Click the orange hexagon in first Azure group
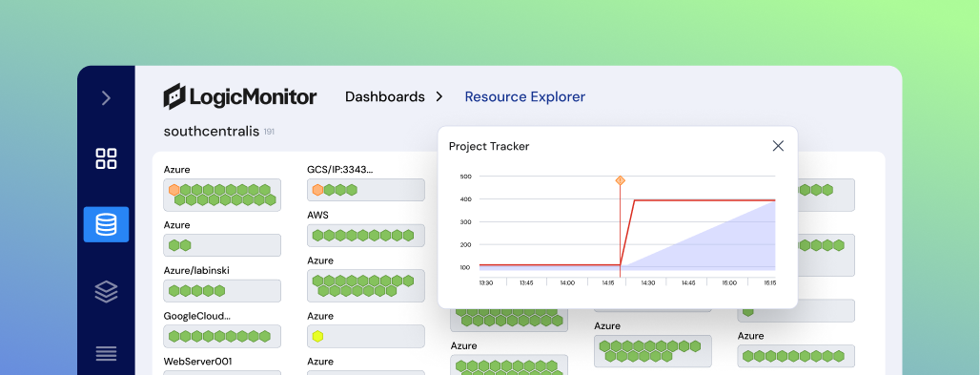 point(174,190)
